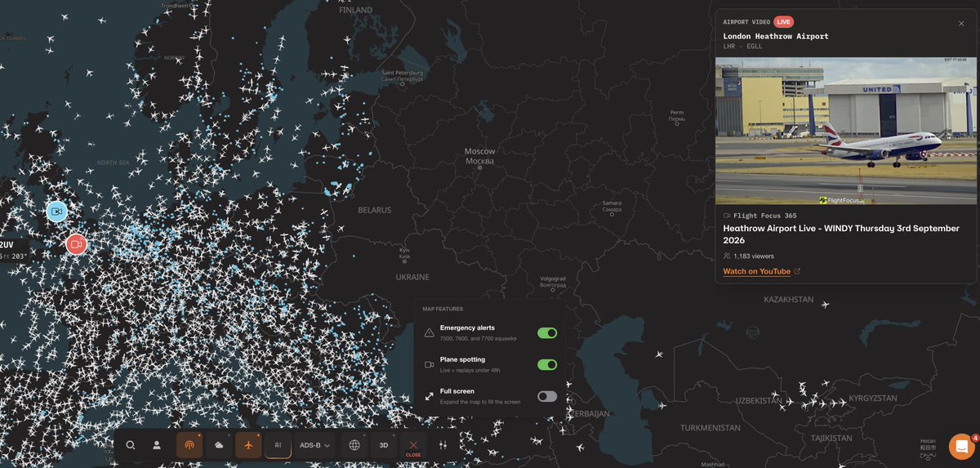The image size is (980, 468).
Task: Open the user account profile icon
Action: coord(157,445)
